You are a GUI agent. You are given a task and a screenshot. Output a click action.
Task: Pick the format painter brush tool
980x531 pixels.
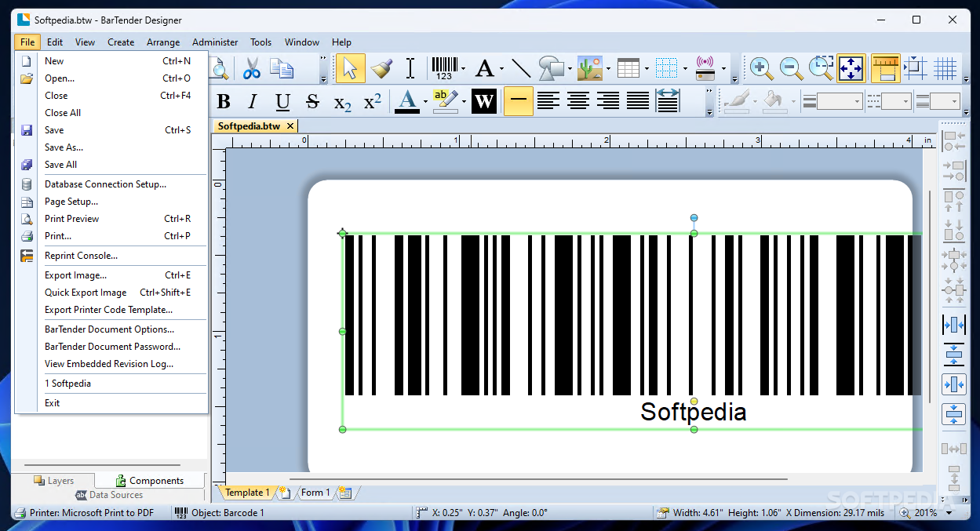pos(381,68)
